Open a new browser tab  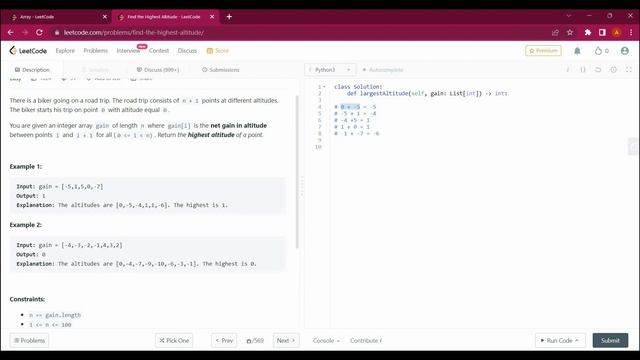click(229, 17)
